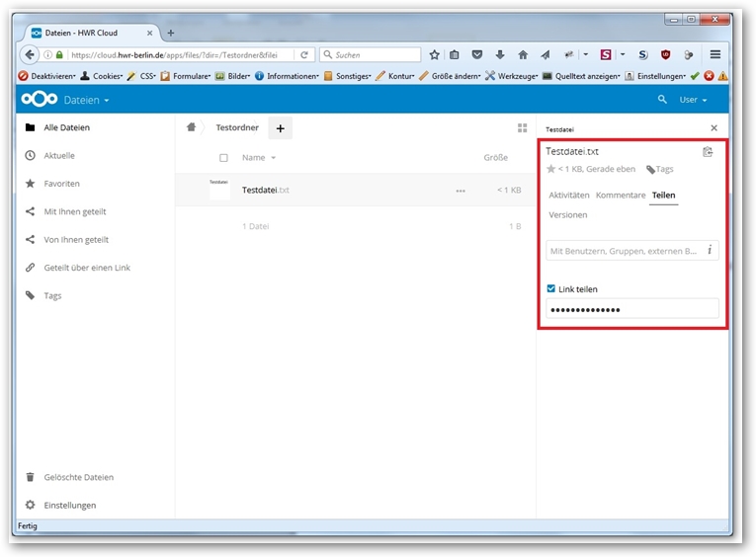Click the paper-plane send icon

[546, 55]
